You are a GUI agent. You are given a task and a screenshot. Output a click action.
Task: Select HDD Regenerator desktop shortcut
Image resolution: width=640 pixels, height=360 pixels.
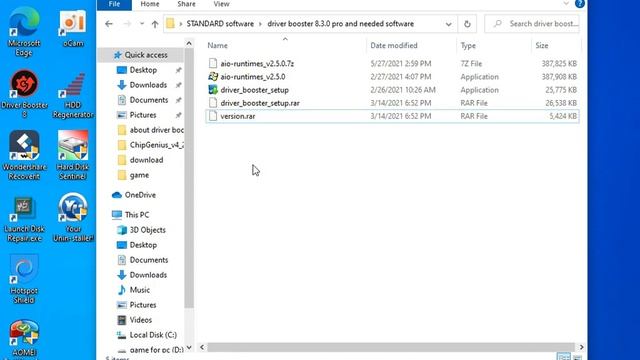[x=73, y=95]
